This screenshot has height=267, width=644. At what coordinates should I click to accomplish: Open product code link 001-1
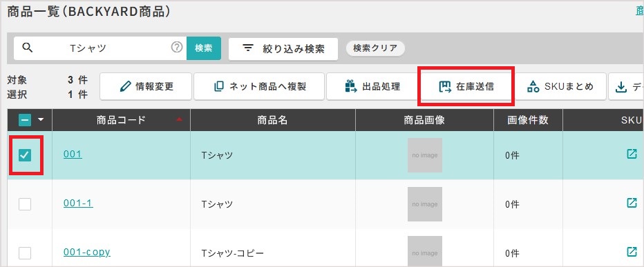(78, 203)
